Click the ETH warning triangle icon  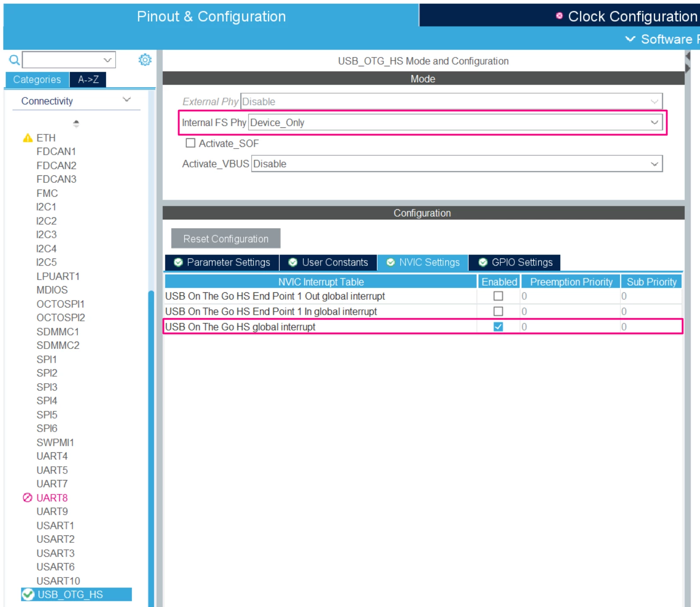click(x=28, y=138)
